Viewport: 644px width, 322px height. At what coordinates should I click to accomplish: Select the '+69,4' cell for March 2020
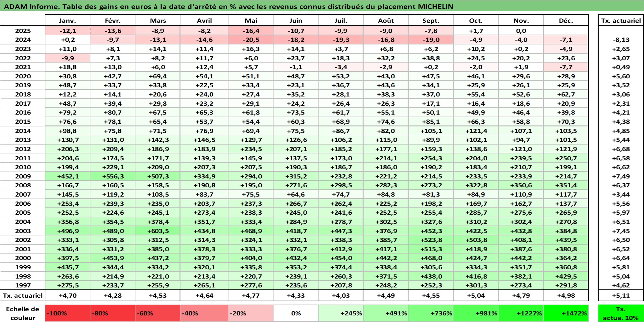[158, 76]
